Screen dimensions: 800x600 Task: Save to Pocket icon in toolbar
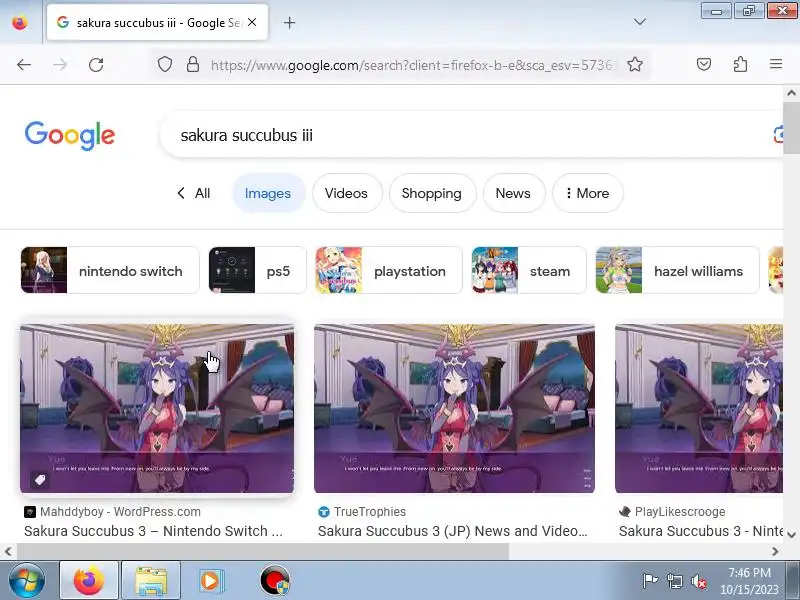(704, 64)
